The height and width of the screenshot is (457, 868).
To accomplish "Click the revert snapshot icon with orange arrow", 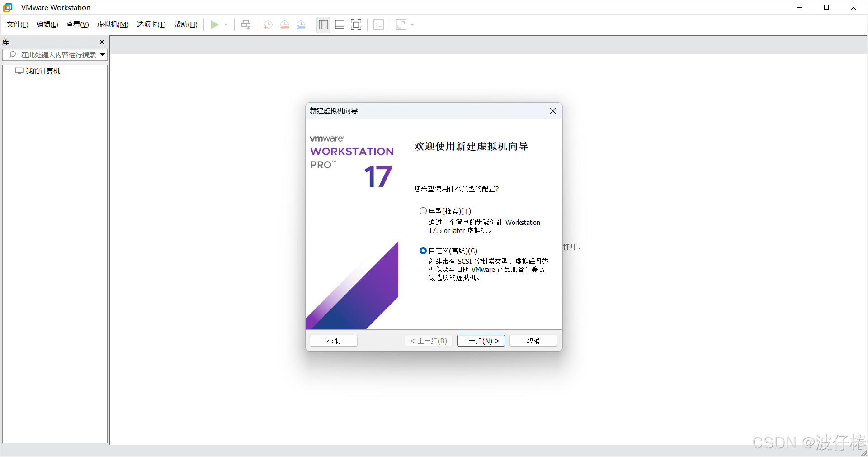I will pos(284,25).
